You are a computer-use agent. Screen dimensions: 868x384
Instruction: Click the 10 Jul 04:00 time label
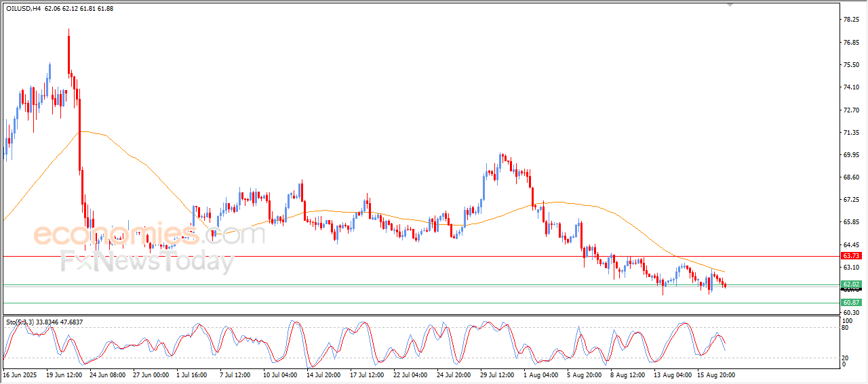(281, 375)
